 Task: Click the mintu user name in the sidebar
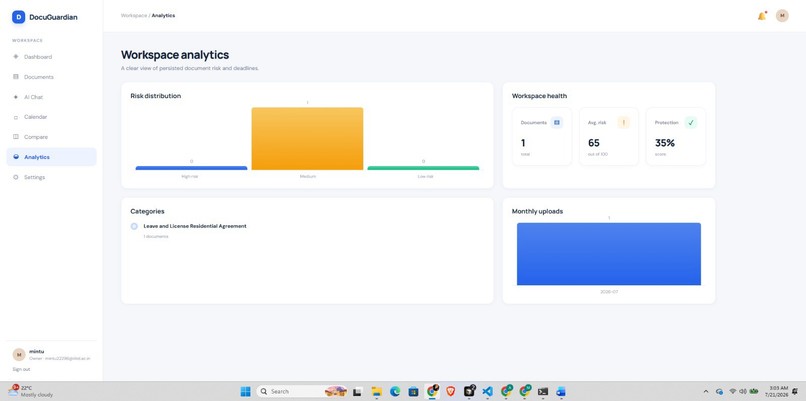pyautogui.click(x=36, y=352)
